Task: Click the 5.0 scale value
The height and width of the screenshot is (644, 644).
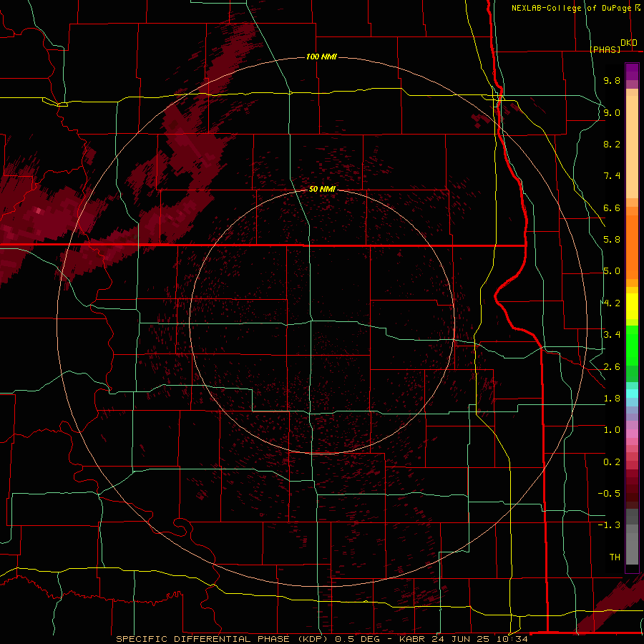Action: coord(612,271)
